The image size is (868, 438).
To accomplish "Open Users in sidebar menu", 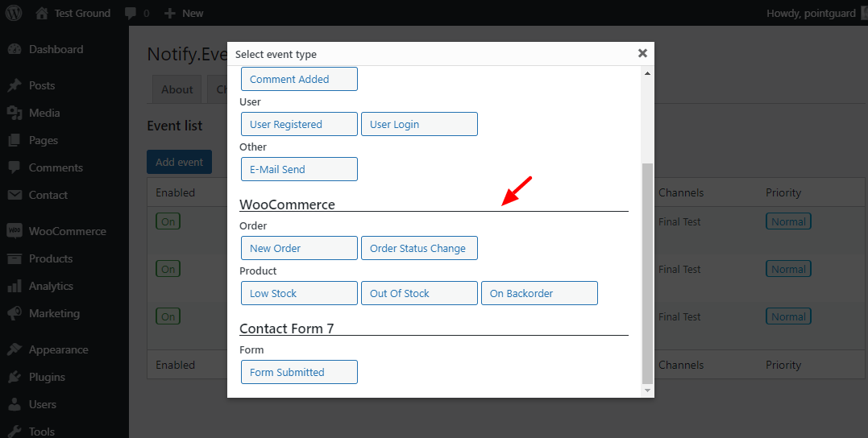I will tap(43, 404).
